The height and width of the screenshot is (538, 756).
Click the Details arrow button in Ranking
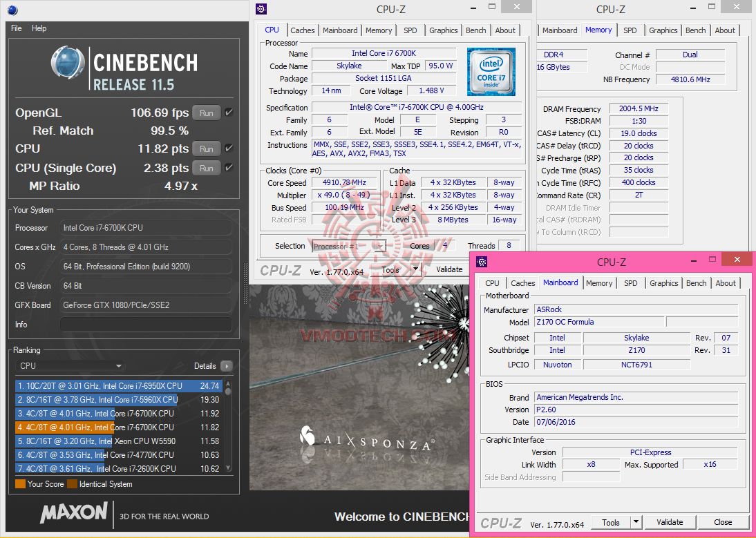coord(226,366)
